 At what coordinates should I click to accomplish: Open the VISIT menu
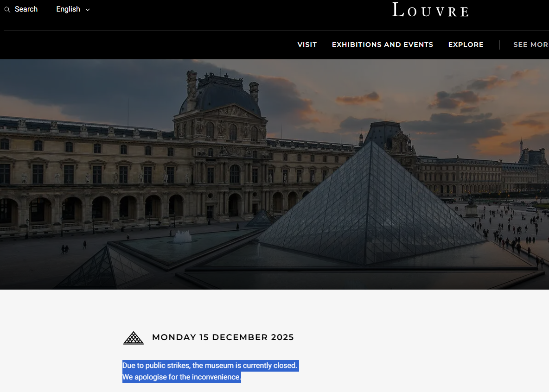(x=307, y=44)
